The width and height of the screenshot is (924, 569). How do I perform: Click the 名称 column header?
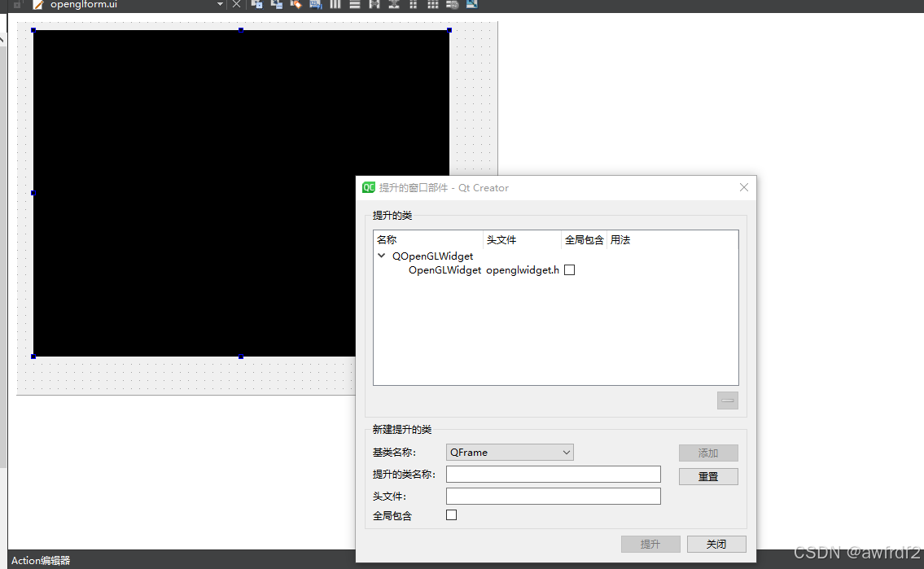point(428,240)
